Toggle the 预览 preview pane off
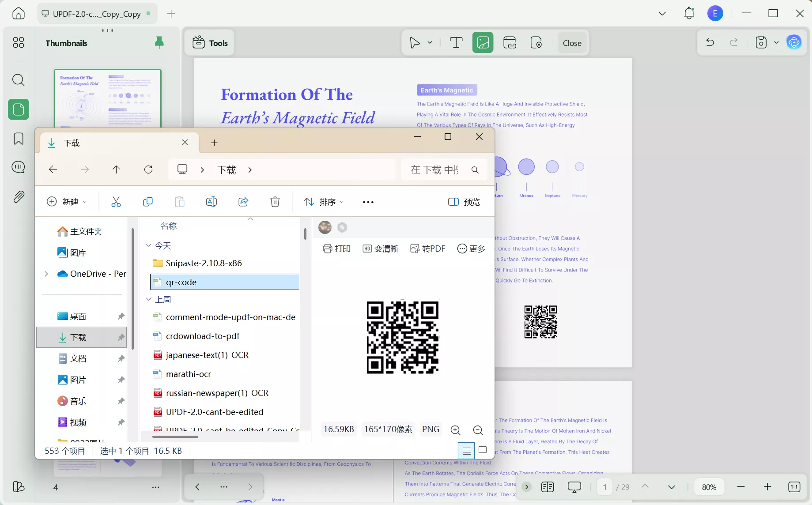The height and width of the screenshot is (505, 812). click(464, 202)
